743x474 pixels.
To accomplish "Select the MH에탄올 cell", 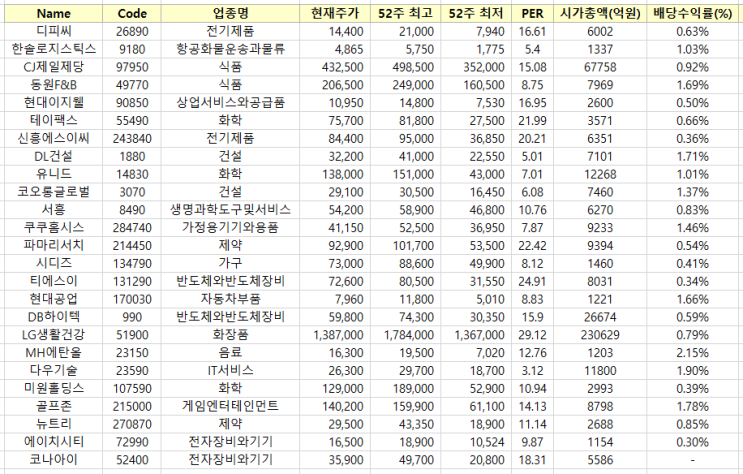I will 54,353.
